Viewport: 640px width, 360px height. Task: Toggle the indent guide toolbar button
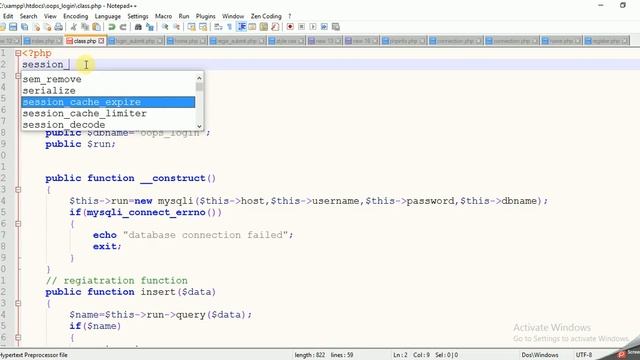pos(242,27)
